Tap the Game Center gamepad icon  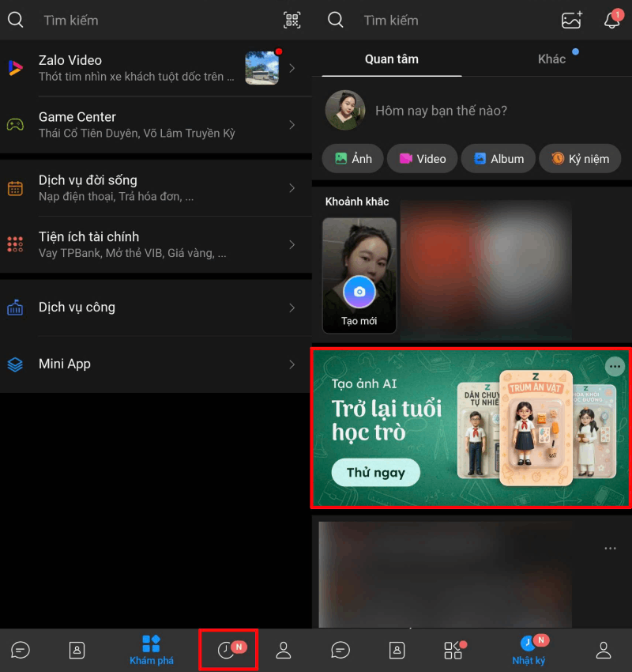(16, 125)
